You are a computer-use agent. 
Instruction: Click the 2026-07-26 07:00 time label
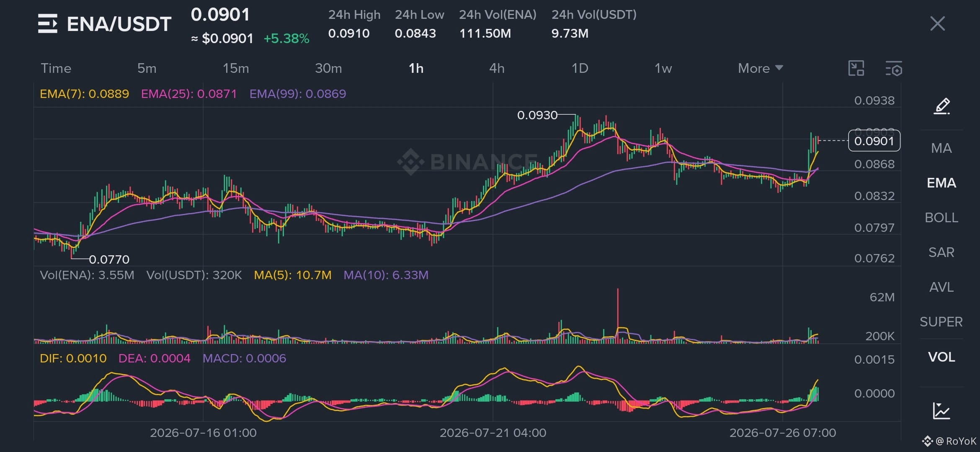coord(783,433)
